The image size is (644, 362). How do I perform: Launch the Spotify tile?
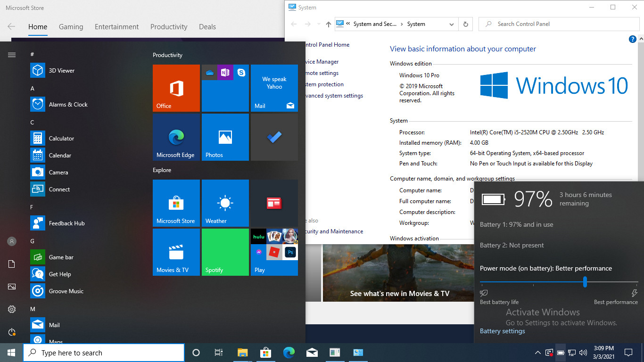tap(225, 252)
